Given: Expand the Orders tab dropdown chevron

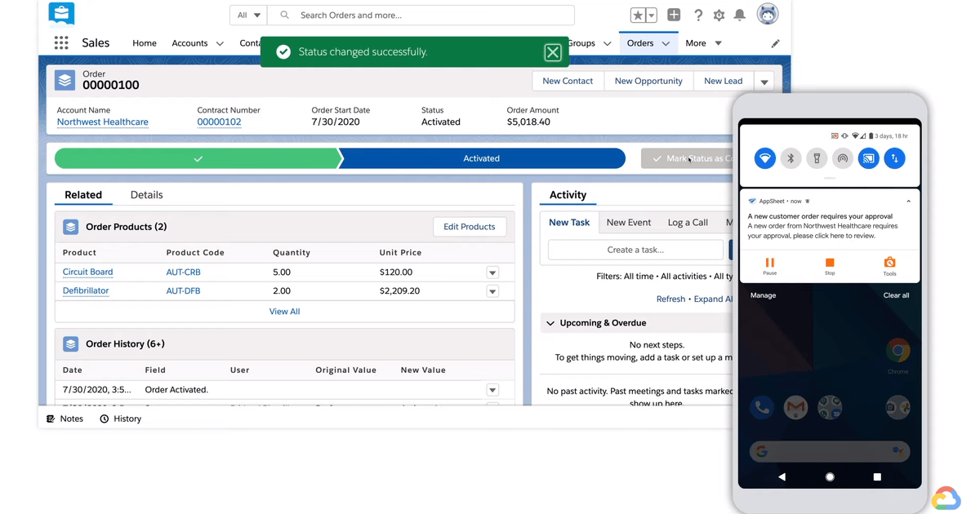Looking at the screenshot, I should coord(666,43).
